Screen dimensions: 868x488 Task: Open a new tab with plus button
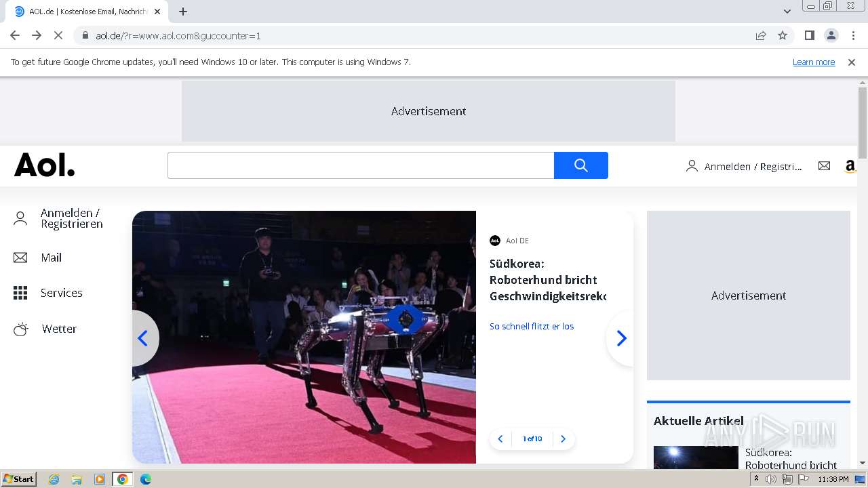[x=183, y=12]
